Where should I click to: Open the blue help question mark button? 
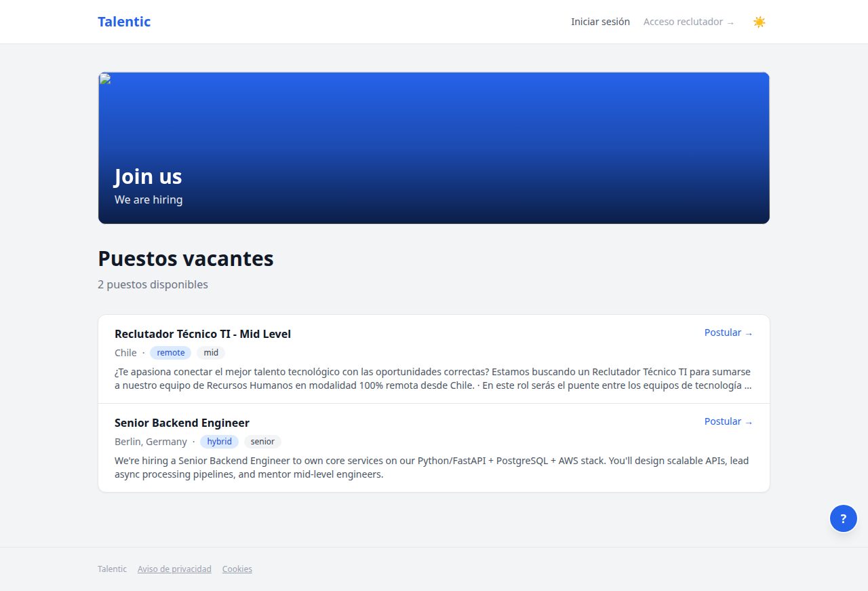(x=843, y=518)
